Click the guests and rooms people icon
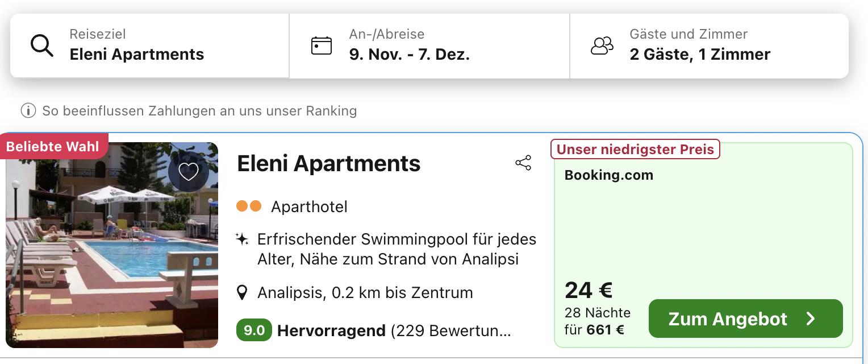 point(602,45)
